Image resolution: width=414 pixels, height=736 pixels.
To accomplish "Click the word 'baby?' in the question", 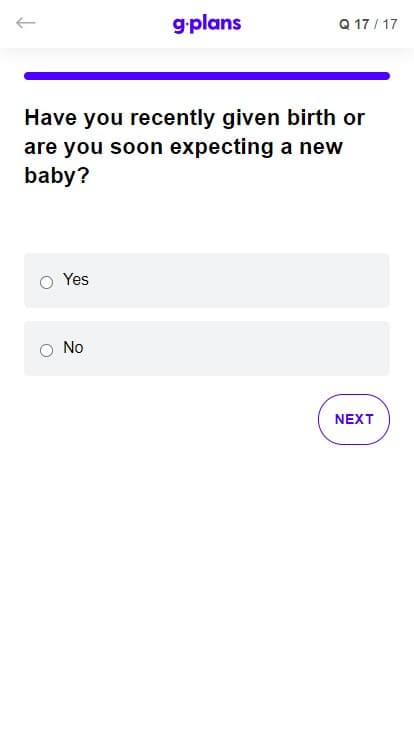I will (x=56, y=176).
